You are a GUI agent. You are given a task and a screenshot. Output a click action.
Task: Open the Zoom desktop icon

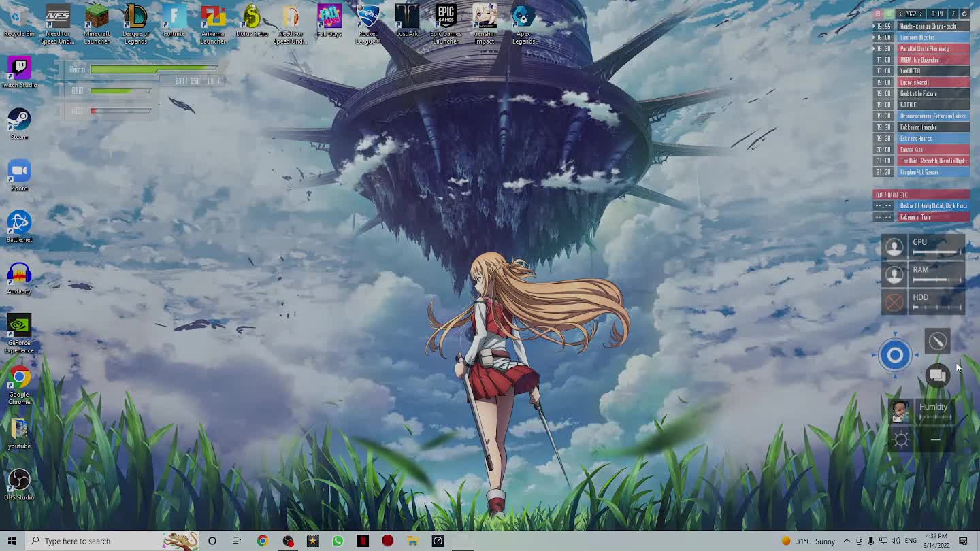[x=19, y=176]
